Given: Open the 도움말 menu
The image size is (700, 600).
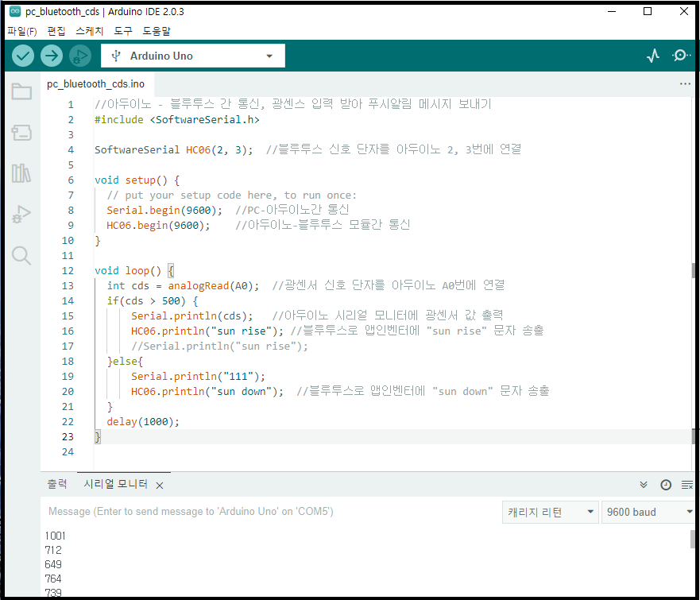Looking at the screenshot, I should [x=157, y=31].
